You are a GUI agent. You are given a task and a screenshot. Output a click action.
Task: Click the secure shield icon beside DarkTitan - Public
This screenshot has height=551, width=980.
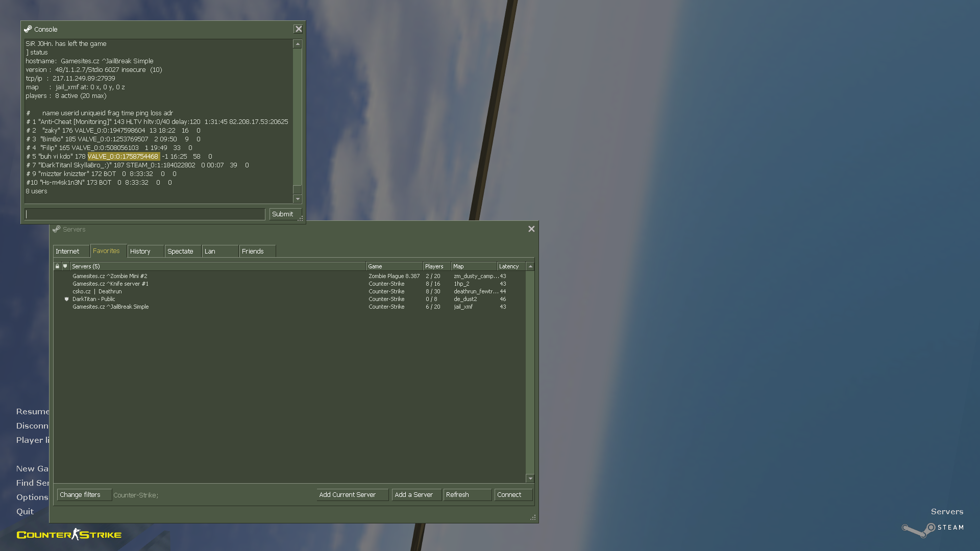[66, 299]
